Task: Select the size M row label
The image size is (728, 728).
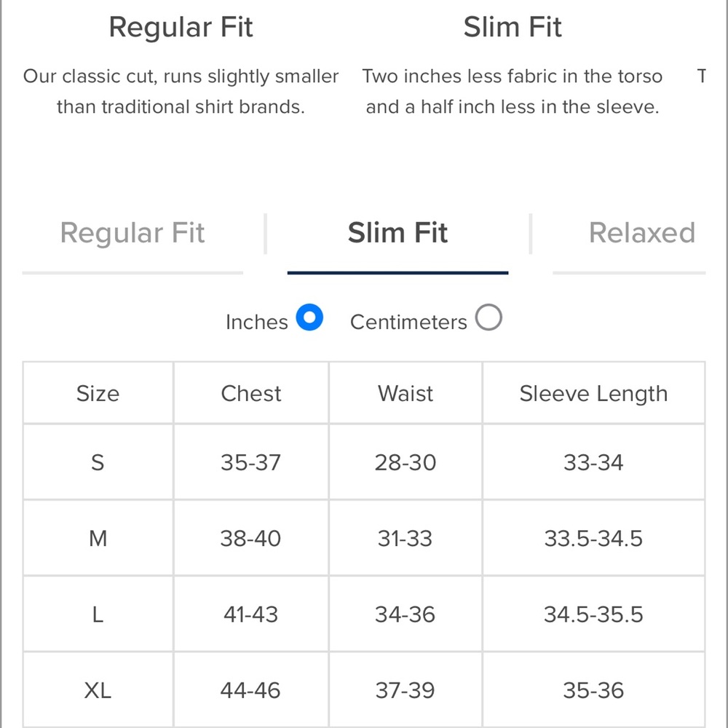Action: coord(98,539)
